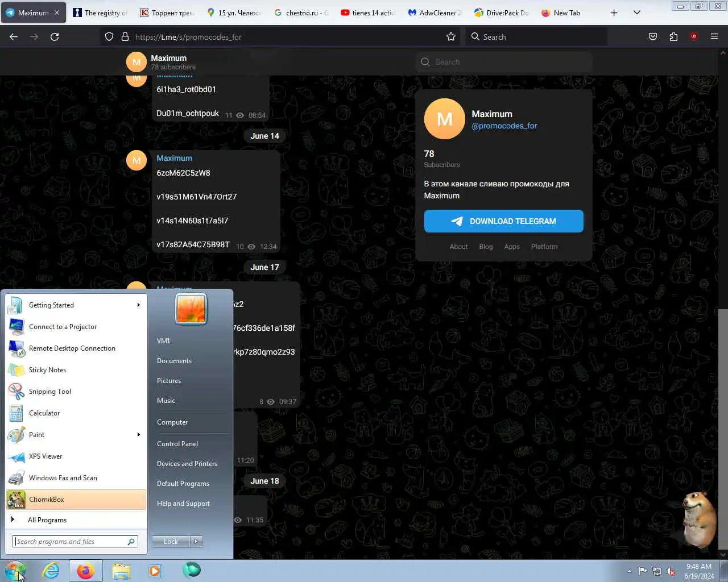
Task: Click the June 14 date badge
Action: (x=265, y=136)
